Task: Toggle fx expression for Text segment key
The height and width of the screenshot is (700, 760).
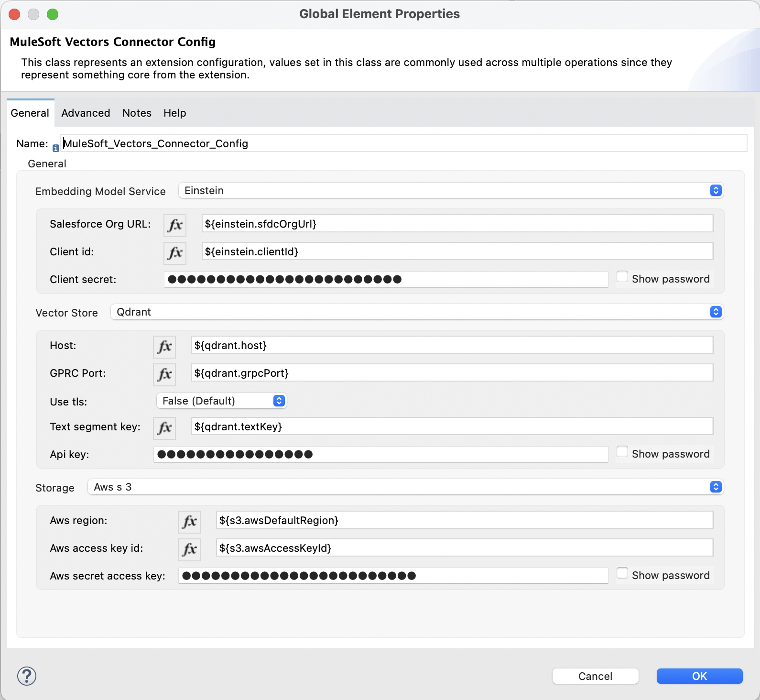Action: coord(164,427)
